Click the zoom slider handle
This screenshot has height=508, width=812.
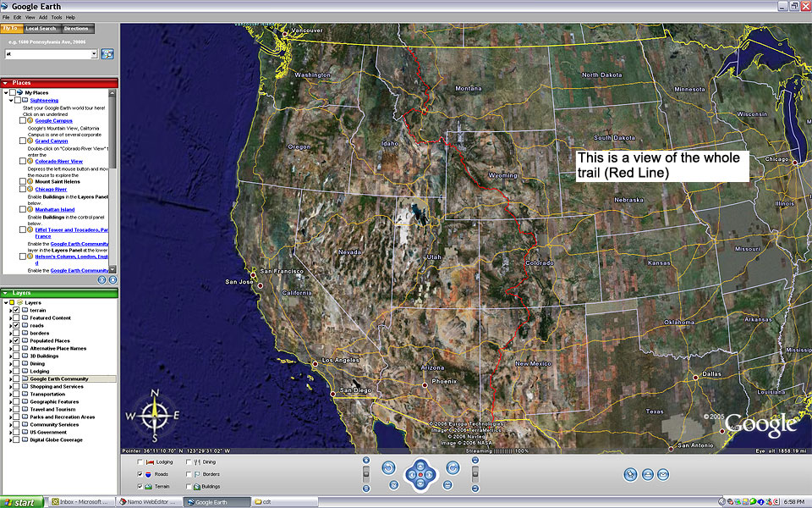point(366,472)
